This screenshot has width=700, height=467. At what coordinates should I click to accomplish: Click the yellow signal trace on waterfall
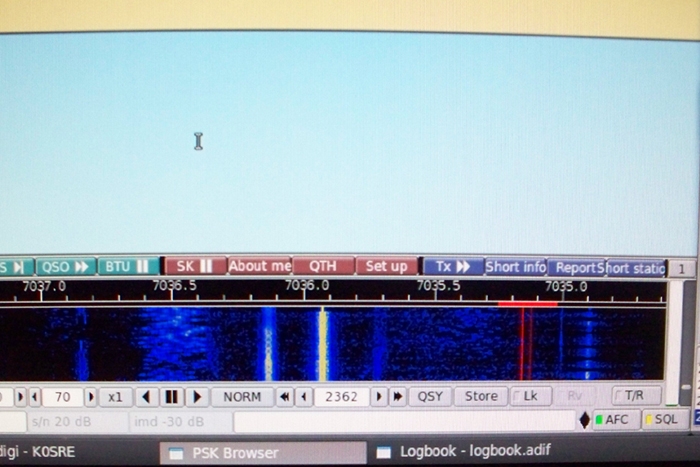pos(322,345)
